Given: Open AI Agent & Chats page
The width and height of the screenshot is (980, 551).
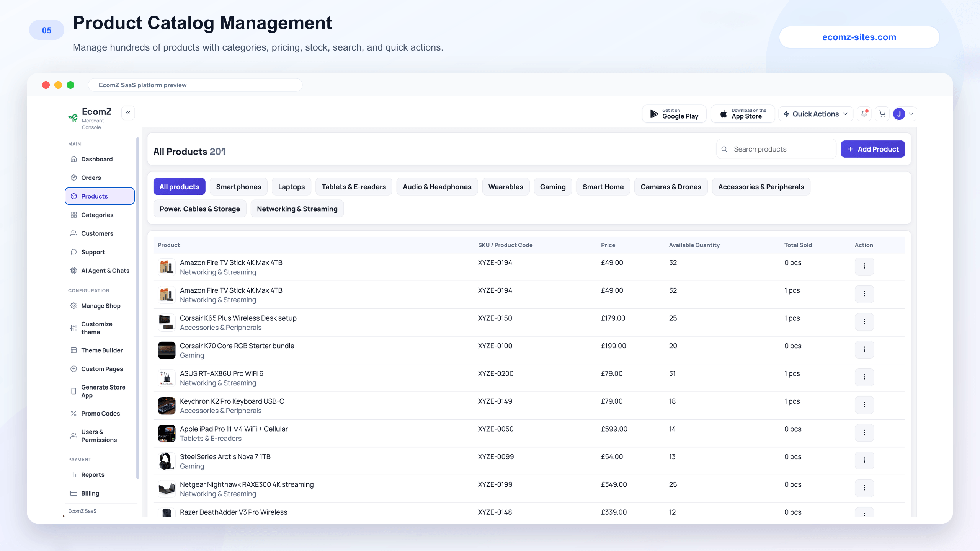Looking at the screenshot, I should (100, 271).
